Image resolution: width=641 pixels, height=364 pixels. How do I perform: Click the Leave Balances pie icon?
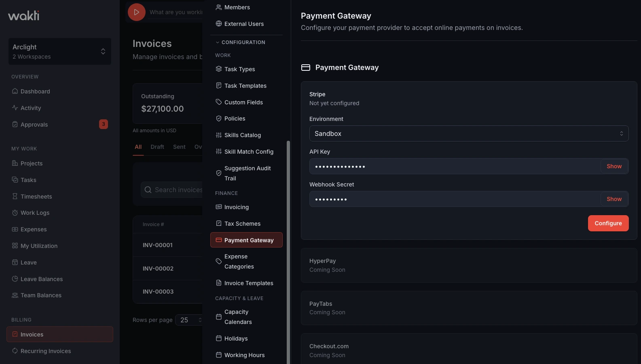pos(15,279)
